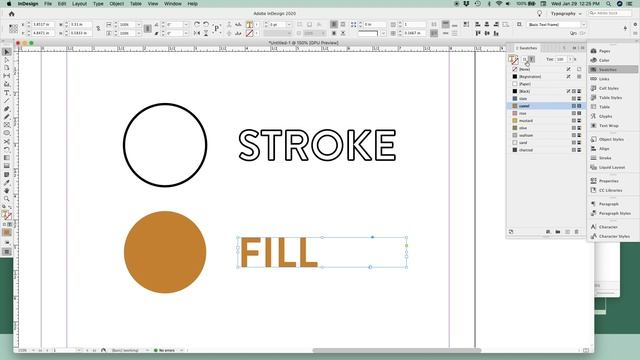Screen dimensions: 640x360
Task: Open the Swatches panel flyout menu
Action: (582, 48)
